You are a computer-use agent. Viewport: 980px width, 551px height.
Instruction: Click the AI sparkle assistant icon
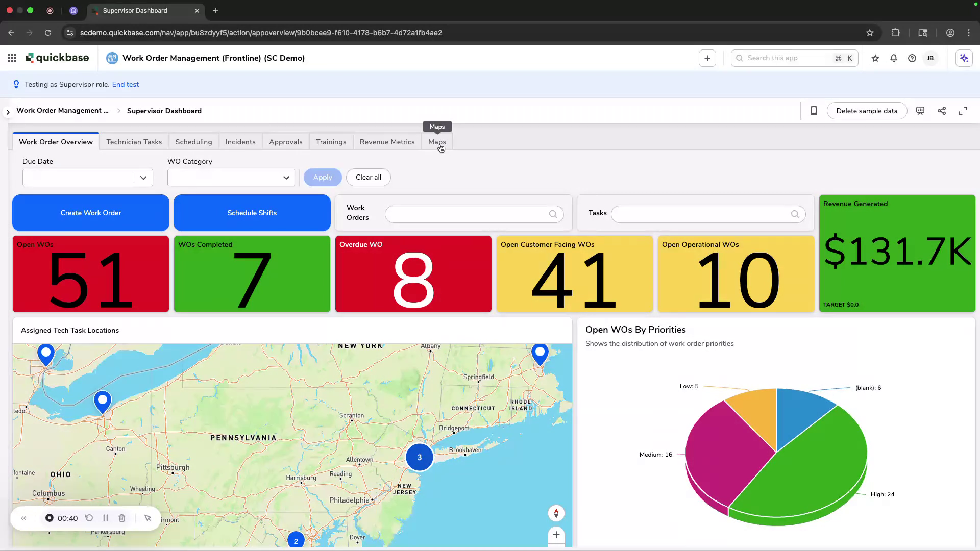[964, 58]
